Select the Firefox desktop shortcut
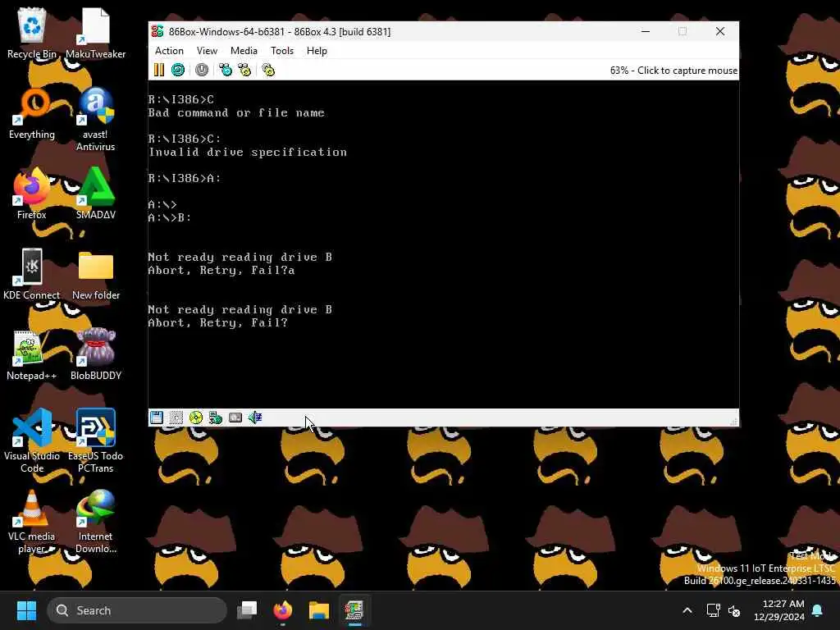This screenshot has height=630, width=840. click(32, 194)
